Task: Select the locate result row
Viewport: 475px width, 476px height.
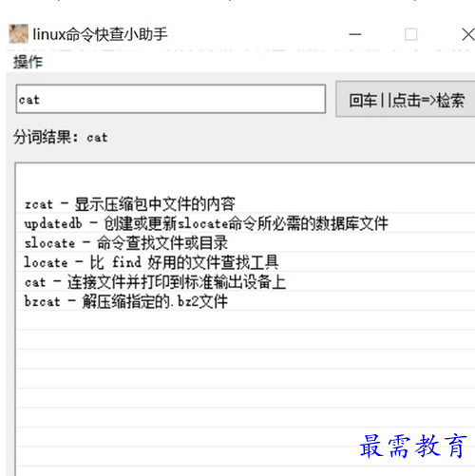Action: (x=246, y=262)
